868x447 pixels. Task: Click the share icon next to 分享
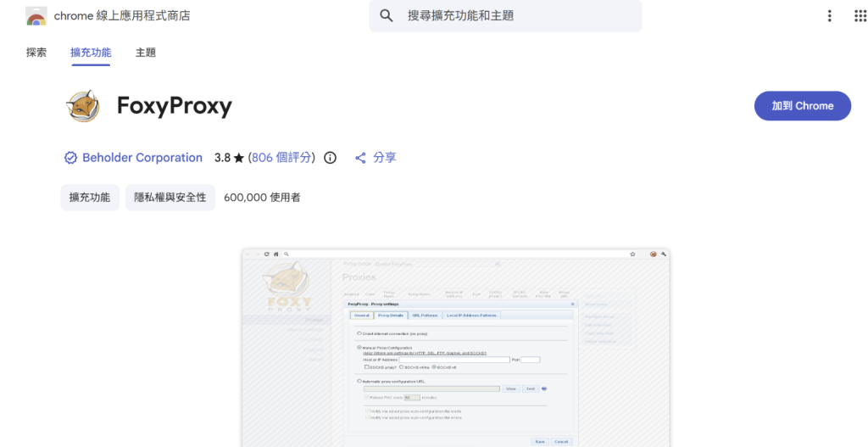(360, 158)
